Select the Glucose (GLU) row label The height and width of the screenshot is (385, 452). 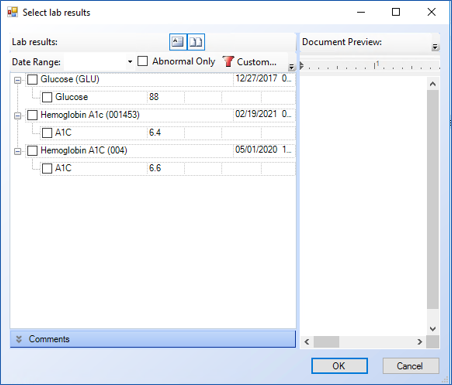70,79
